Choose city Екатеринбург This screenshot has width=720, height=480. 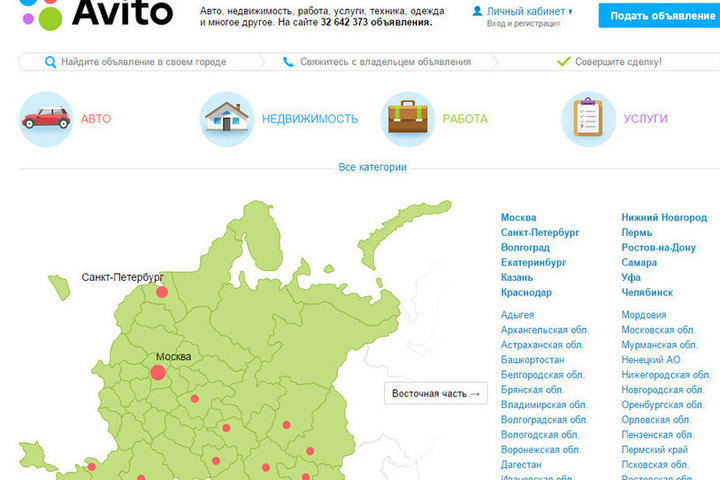pos(534,263)
